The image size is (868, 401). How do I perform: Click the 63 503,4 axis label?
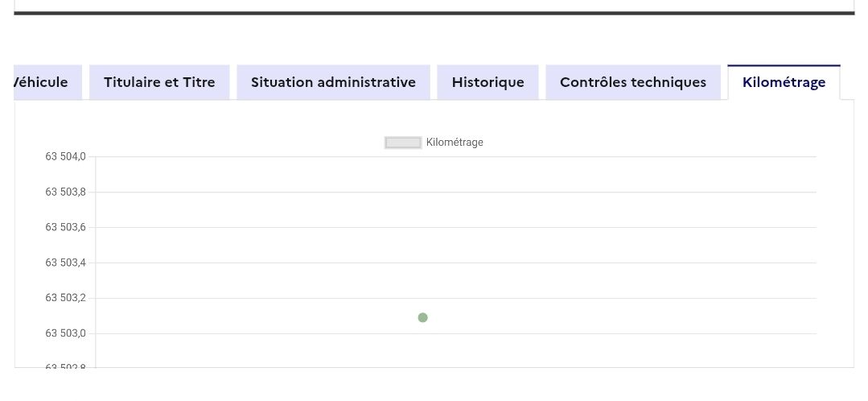pos(66,263)
